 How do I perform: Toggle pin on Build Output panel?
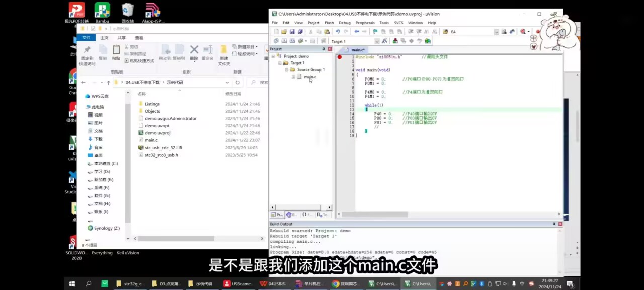point(554,224)
